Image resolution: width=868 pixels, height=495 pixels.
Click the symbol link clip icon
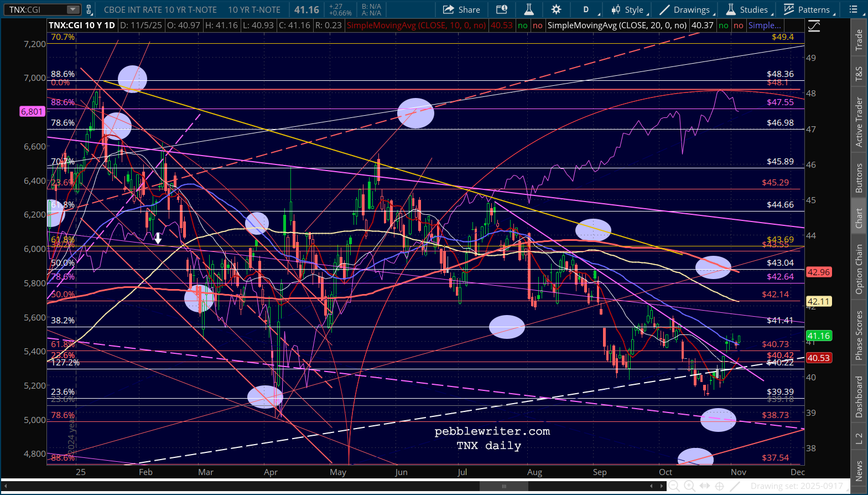tap(89, 9)
